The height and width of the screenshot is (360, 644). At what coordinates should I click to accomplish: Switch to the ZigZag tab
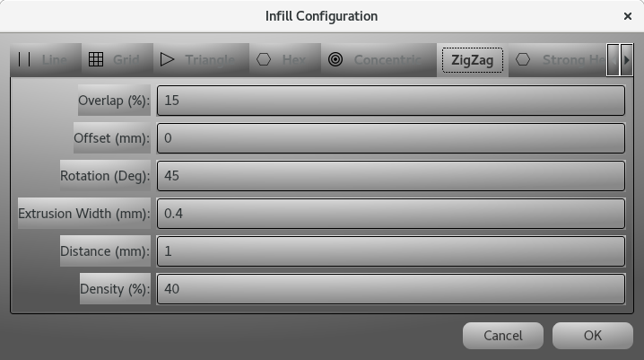click(x=473, y=60)
